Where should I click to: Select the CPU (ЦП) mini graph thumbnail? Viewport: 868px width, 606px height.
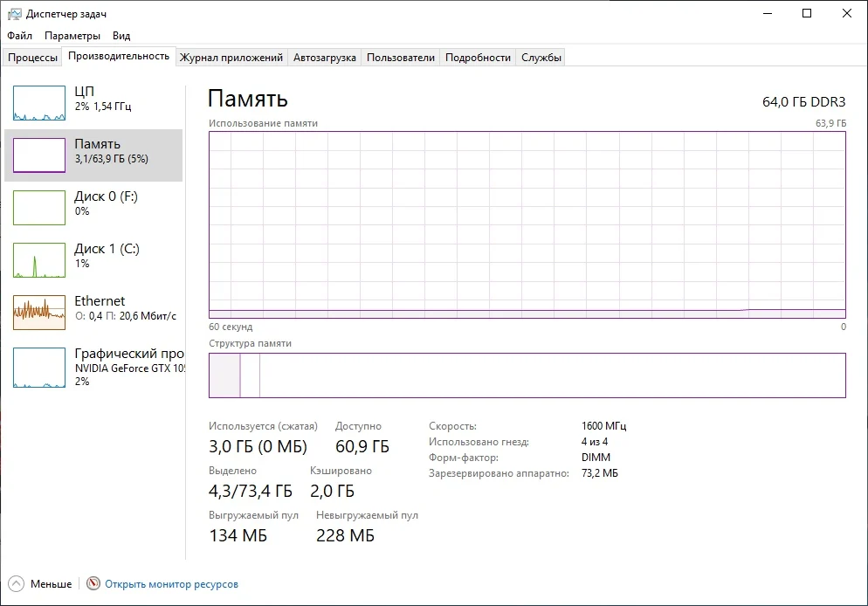(x=39, y=103)
